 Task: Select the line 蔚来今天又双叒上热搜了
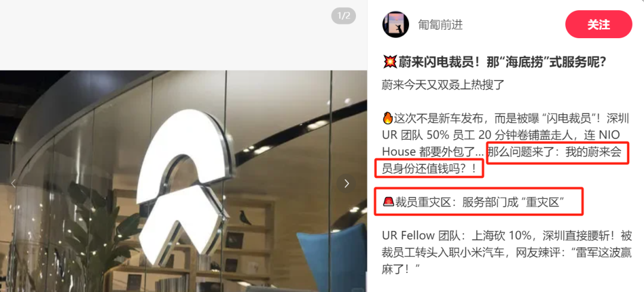[443, 85]
